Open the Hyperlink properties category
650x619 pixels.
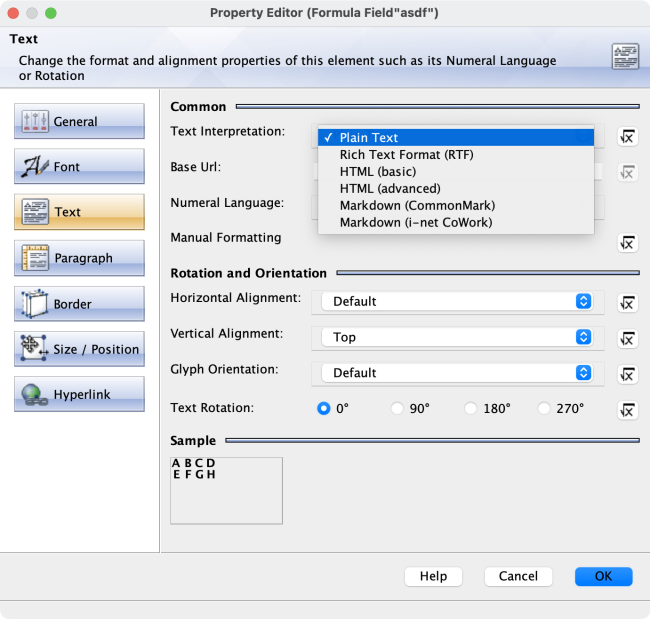[79, 394]
